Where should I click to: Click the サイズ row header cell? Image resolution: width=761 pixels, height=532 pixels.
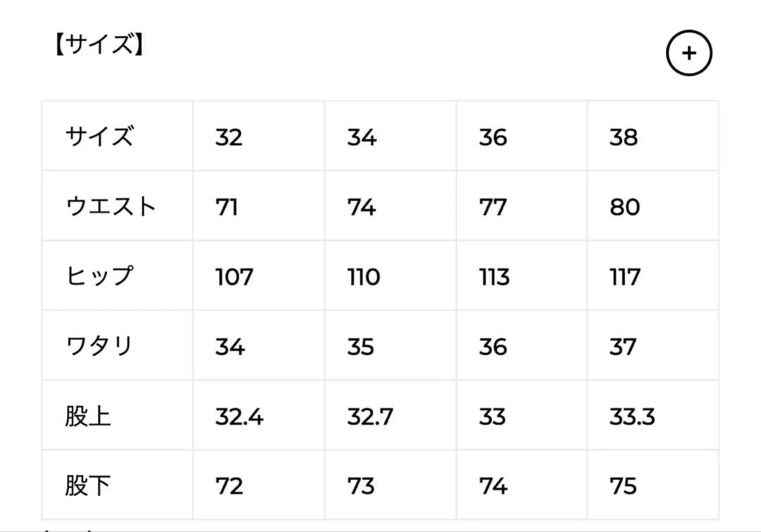point(99,137)
